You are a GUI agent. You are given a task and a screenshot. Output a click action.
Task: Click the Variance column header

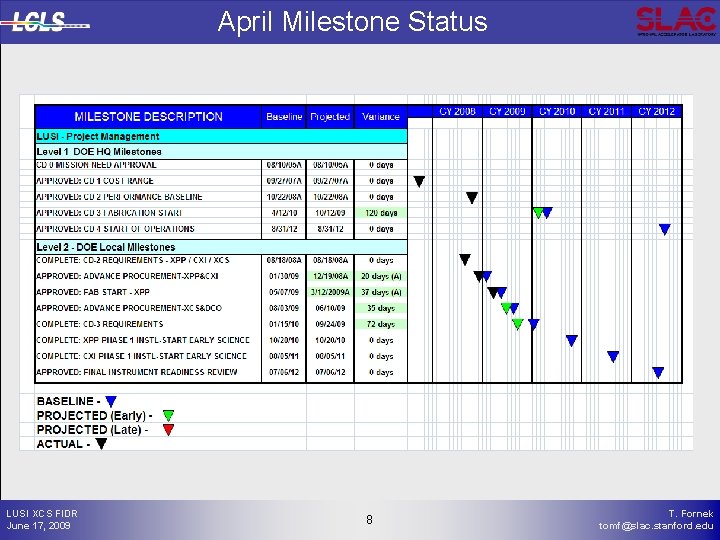tap(381, 117)
